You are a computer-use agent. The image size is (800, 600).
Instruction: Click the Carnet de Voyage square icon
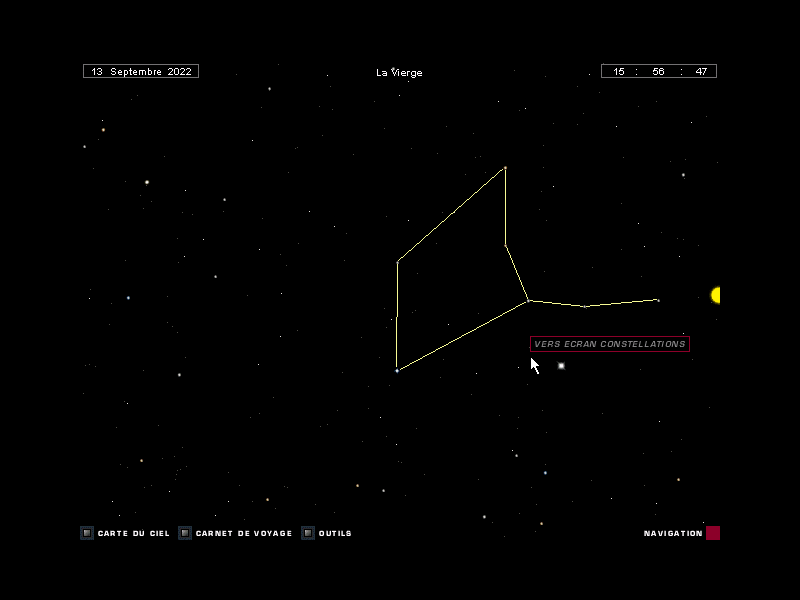[185, 533]
